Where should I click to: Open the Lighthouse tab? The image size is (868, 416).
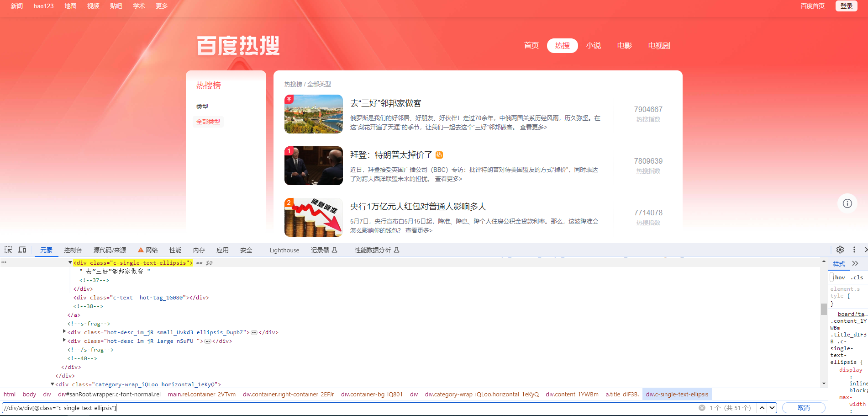click(x=284, y=250)
